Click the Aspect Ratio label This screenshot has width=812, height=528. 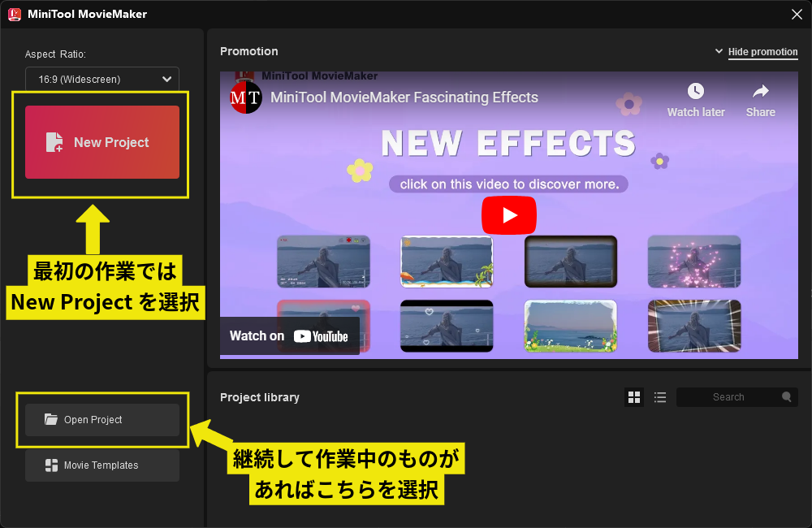55,54
